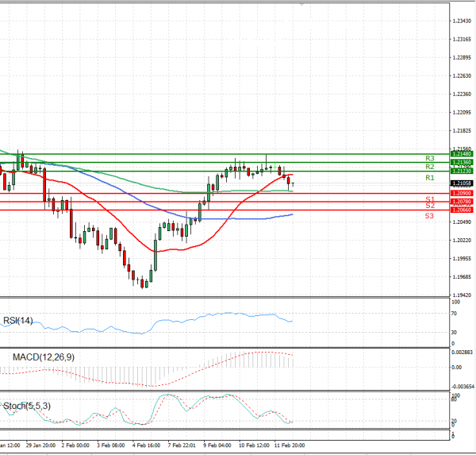Click the 1.19955 price axis value
476x455 pixels.
(x=462, y=259)
